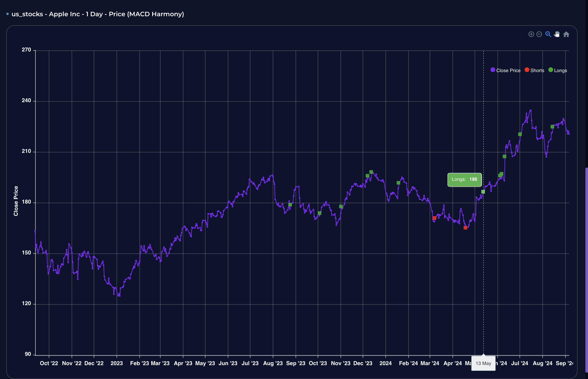
Task: Click the Longs marker on 13 May
Action: [x=483, y=192]
